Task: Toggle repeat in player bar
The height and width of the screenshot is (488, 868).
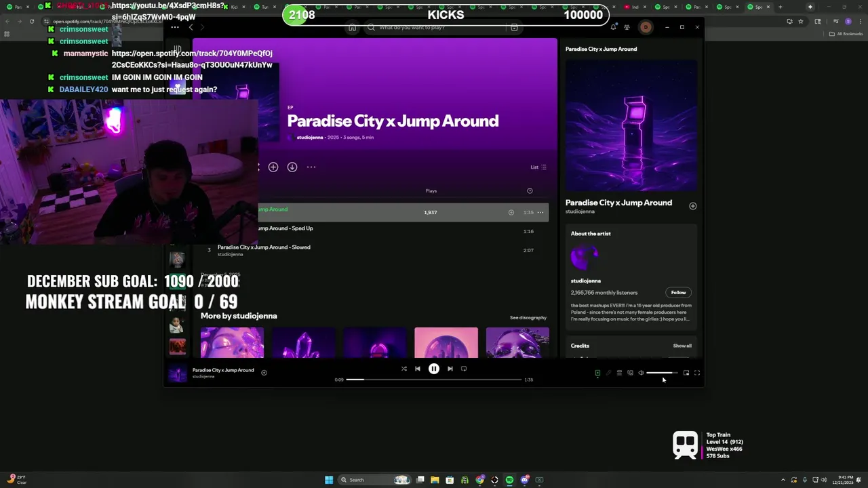Action: [x=464, y=369]
